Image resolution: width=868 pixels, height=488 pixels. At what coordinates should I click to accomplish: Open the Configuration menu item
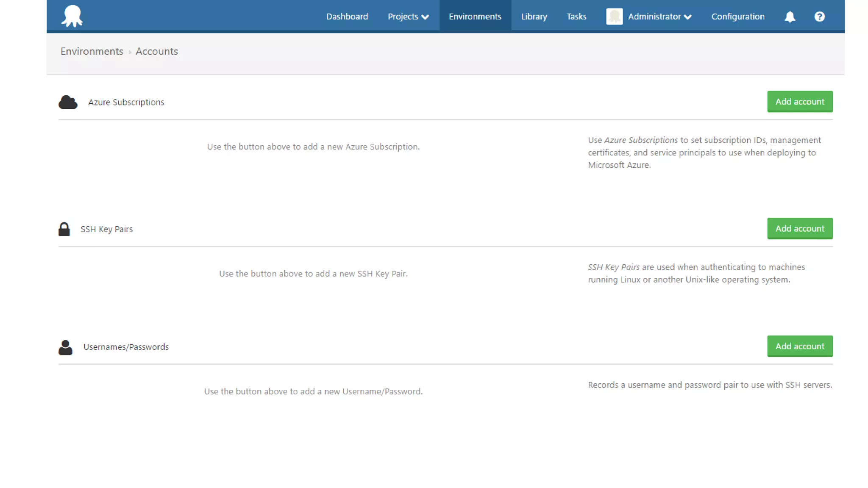click(x=737, y=17)
